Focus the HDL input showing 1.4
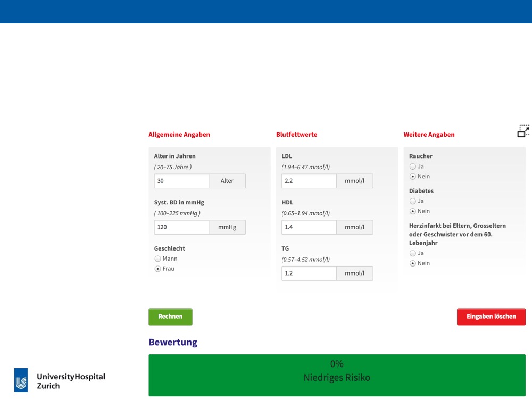Image resolution: width=532 pixels, height=399 pixels. coord(309,227)
